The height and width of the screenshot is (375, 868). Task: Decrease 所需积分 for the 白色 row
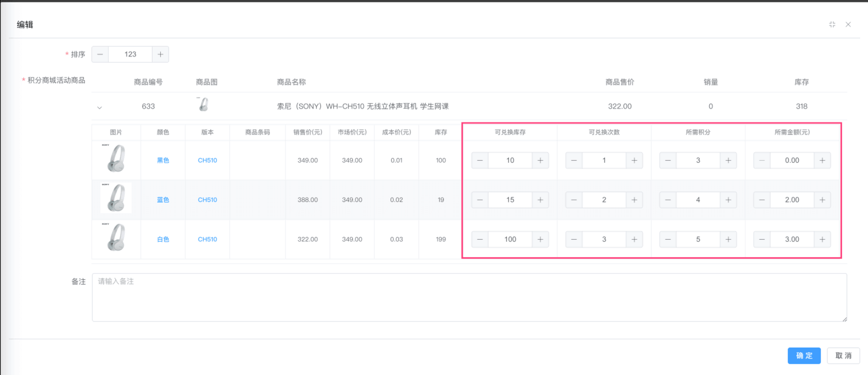(668, 240)
